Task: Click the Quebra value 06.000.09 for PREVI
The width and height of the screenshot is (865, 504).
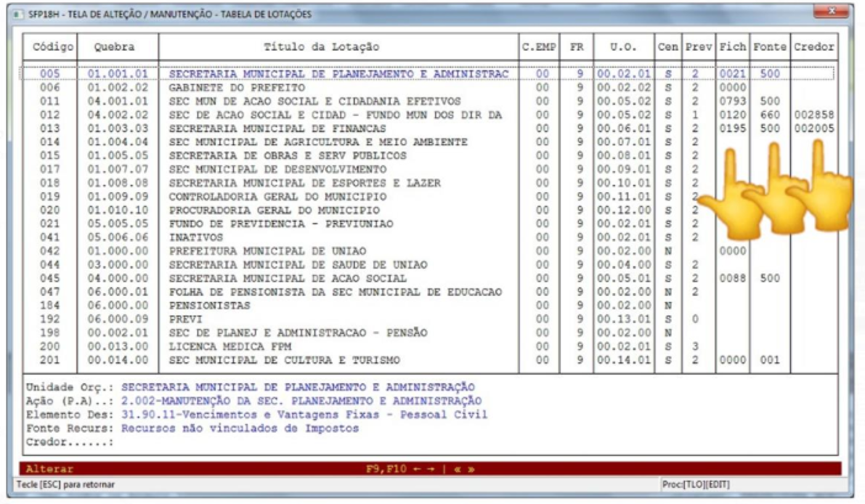Action: pos(118,319)
